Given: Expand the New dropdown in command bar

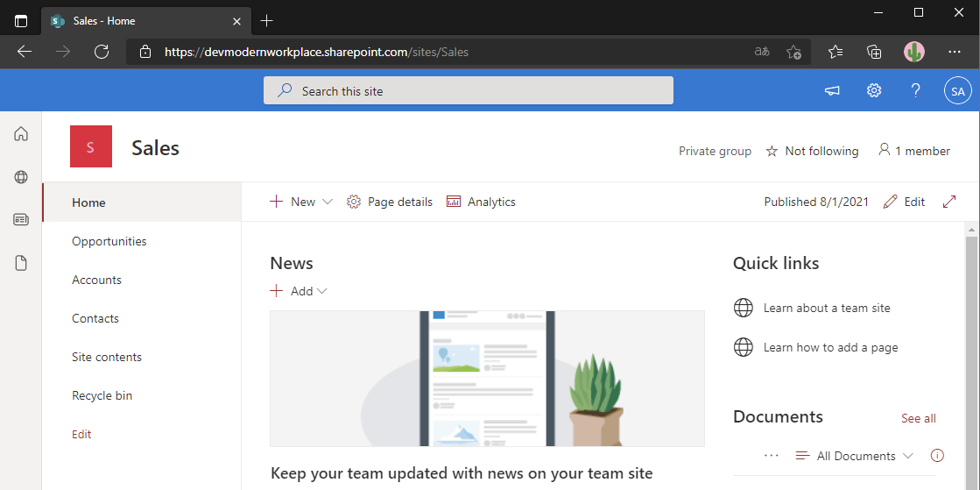Looking at the screenshot, I should coord(301,202).
